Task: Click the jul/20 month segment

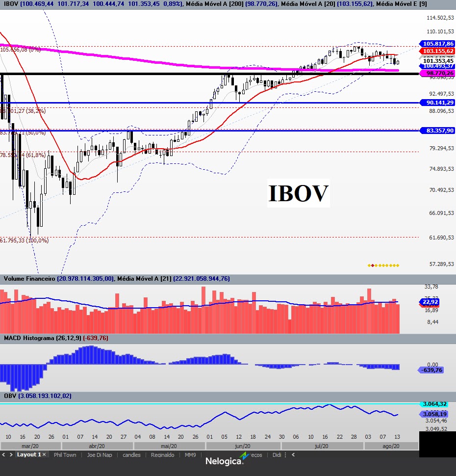Action: click(322, 446)
